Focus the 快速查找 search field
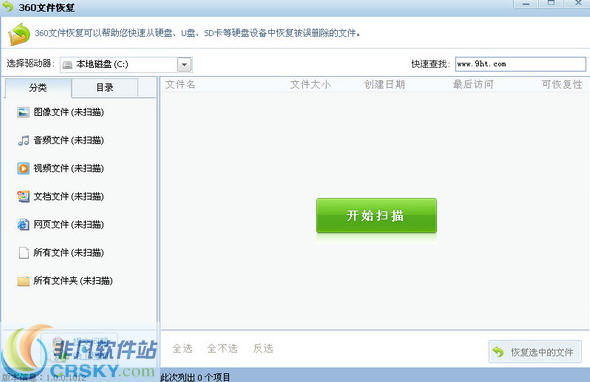Screen dimensions: 590x382 point(520,64)
